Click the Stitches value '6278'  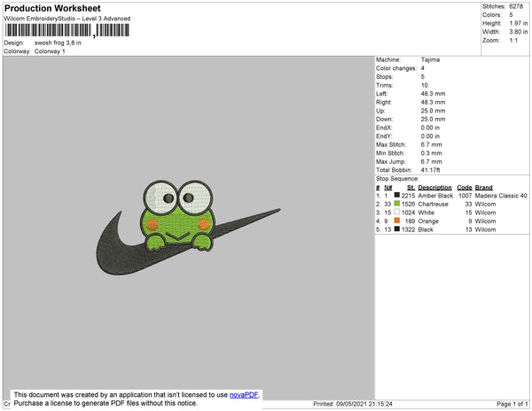516,6
